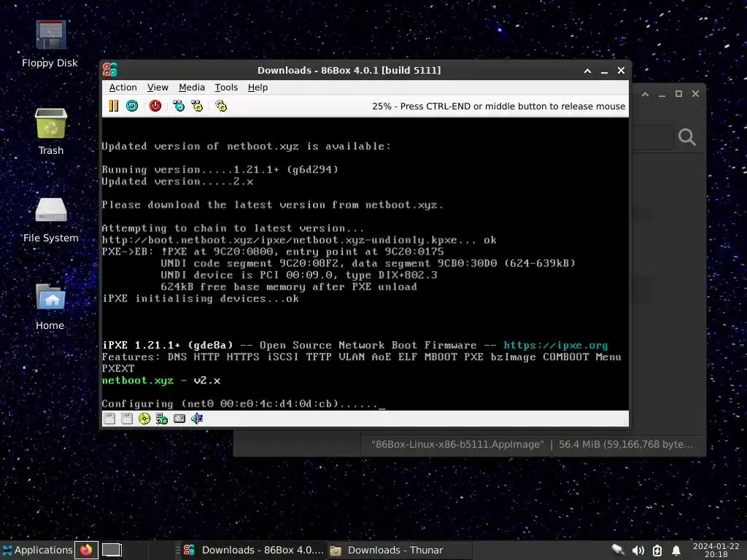Click the red power button in 86Box
The width and height of the screenshot is (747, 560).
[155, 106]
